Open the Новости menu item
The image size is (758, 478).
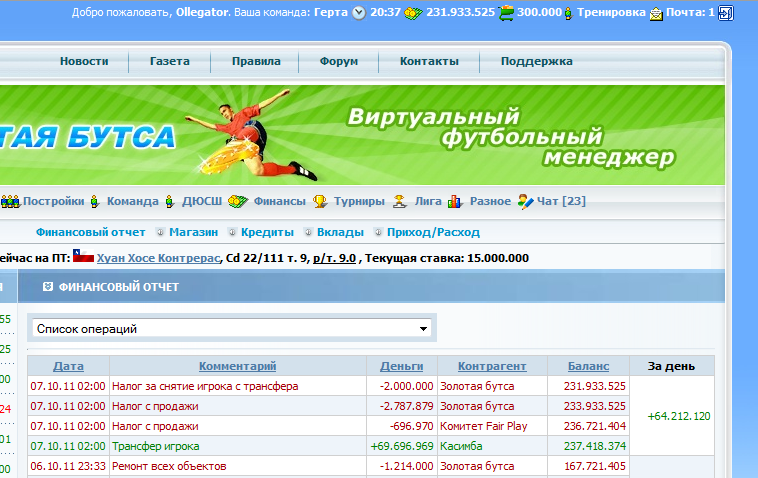point(84,61)
